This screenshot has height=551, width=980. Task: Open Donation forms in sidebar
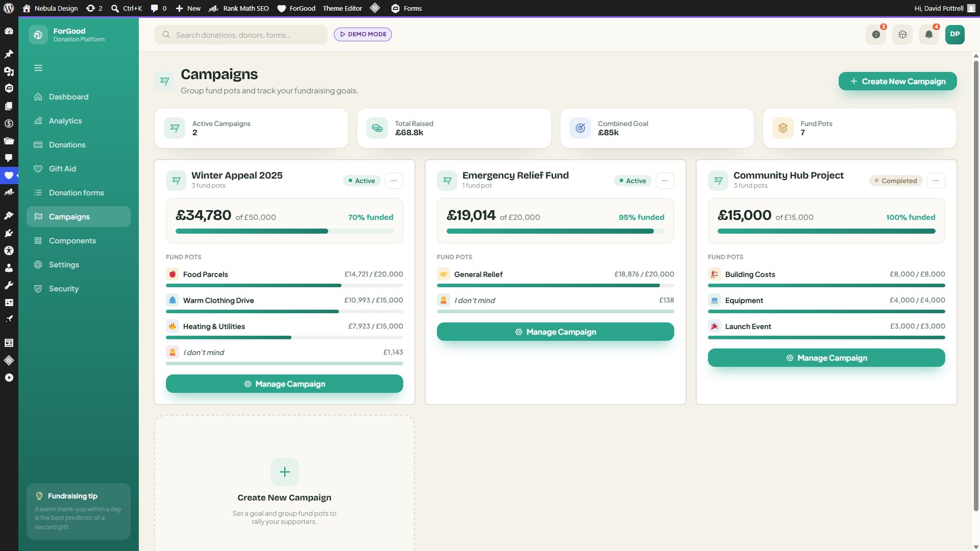(79, 193)
